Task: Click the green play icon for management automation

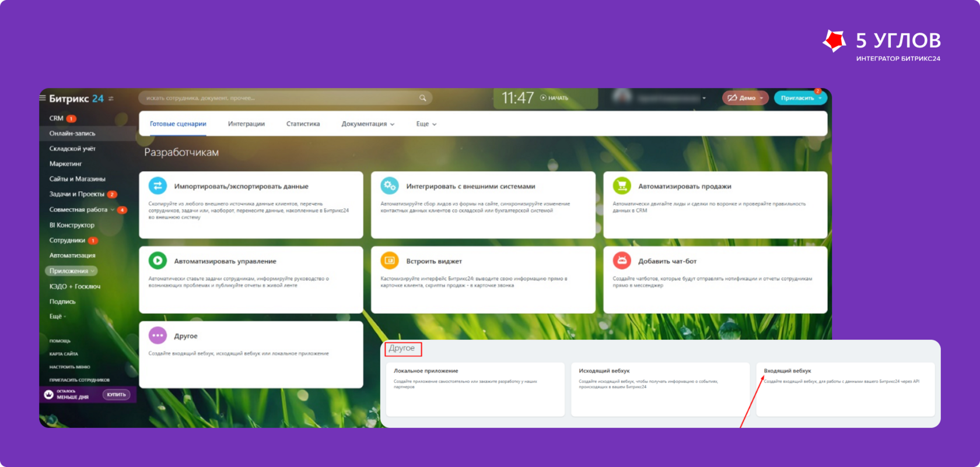Action: (x=157, y=261)
